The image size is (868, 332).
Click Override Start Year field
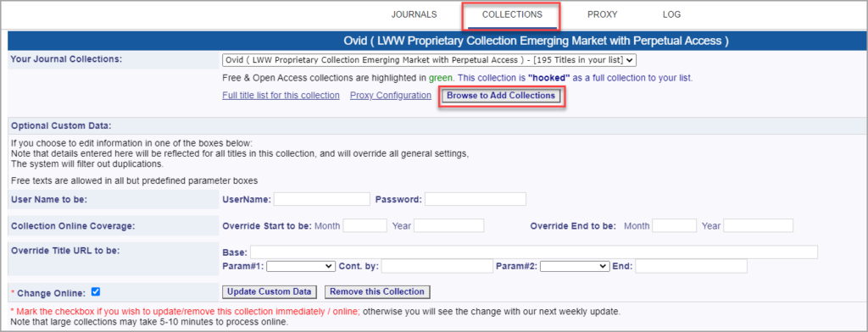[x=449, y=226]
